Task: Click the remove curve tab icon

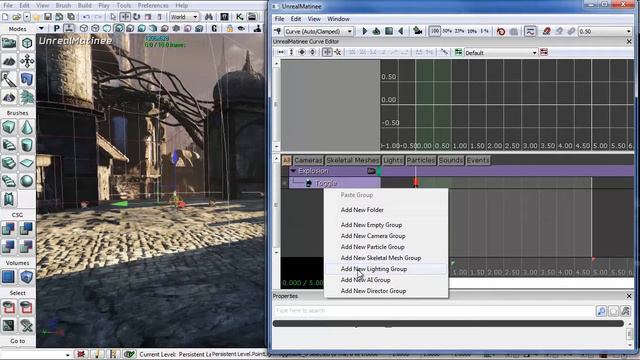Action: click(544, 52)
